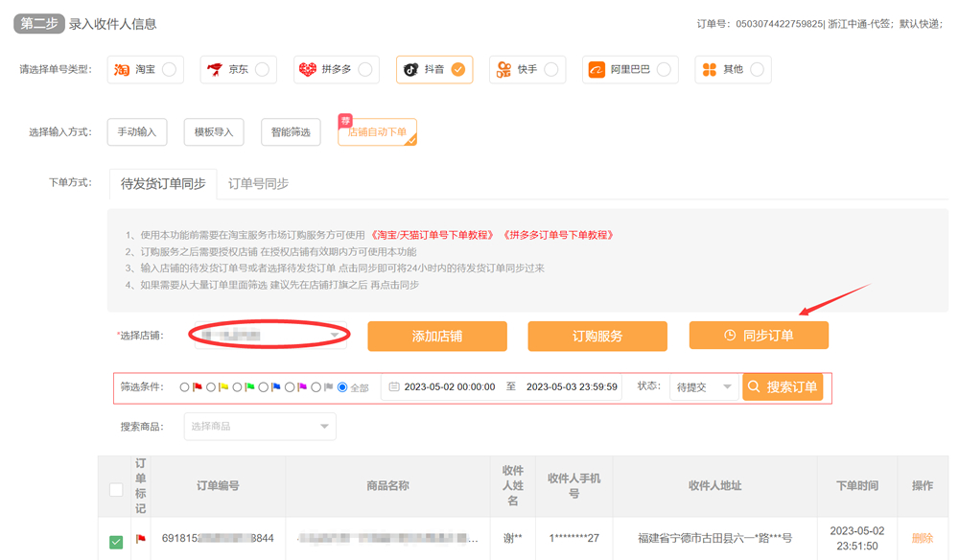Open the 选择商品 product dropdown

[260, 427]
